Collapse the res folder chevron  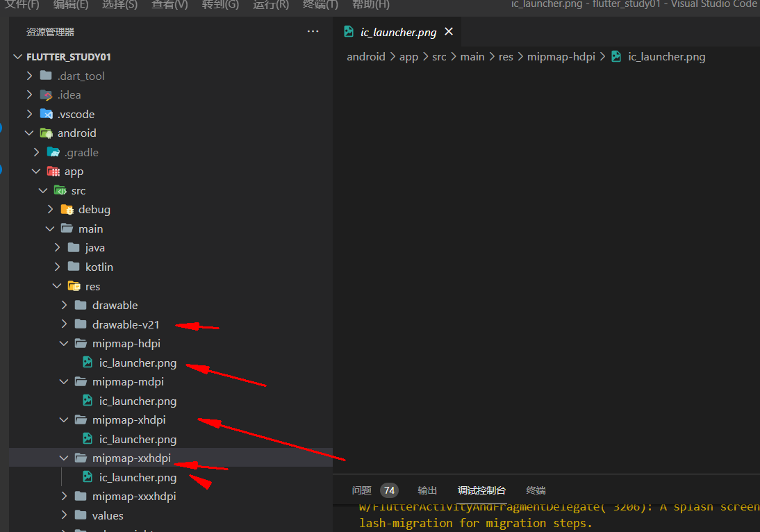pos(57,286)
